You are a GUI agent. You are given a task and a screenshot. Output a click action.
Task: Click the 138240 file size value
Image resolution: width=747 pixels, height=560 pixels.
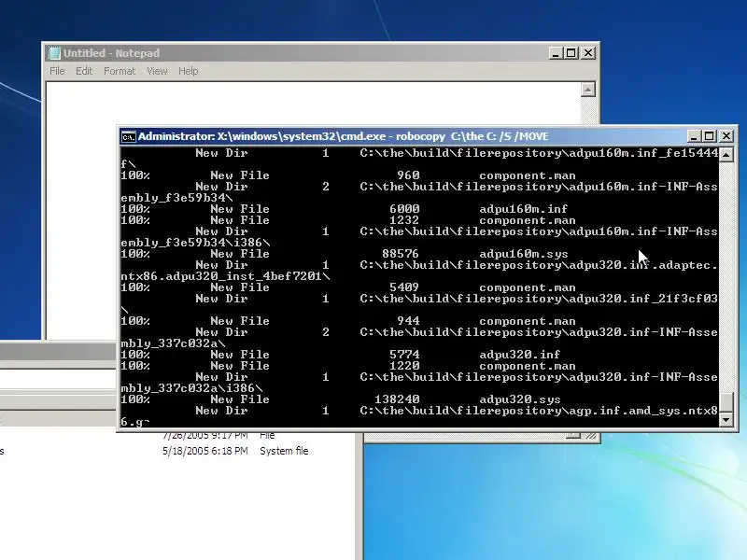pyautogui.click(x=397, y=399)
